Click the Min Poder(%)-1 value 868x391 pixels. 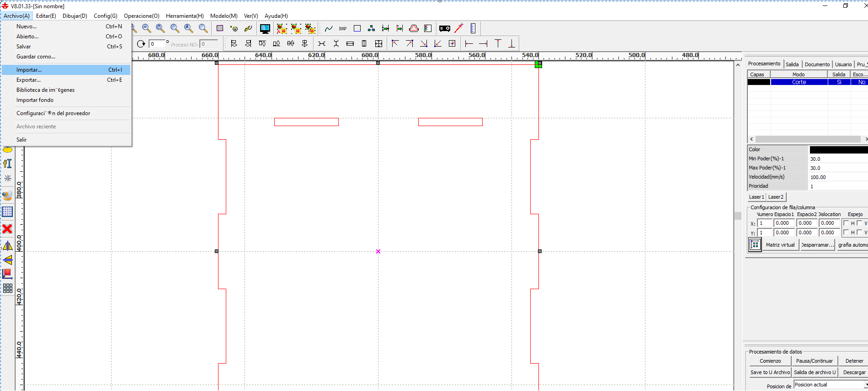coord(839,159)
